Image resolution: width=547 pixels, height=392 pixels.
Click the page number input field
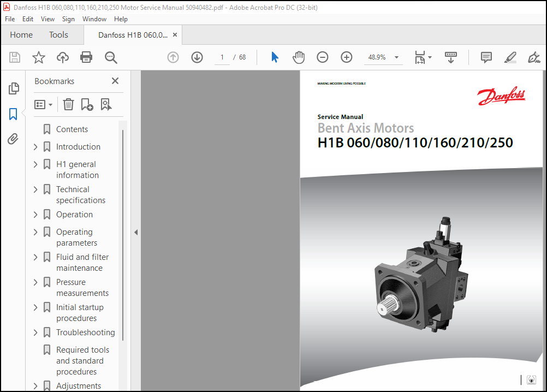pos(222,57)
